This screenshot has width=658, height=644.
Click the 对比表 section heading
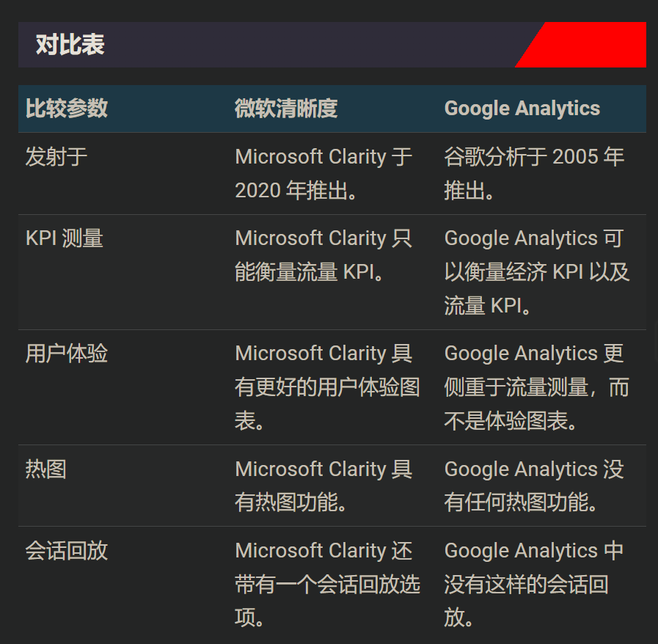(70, 45)
